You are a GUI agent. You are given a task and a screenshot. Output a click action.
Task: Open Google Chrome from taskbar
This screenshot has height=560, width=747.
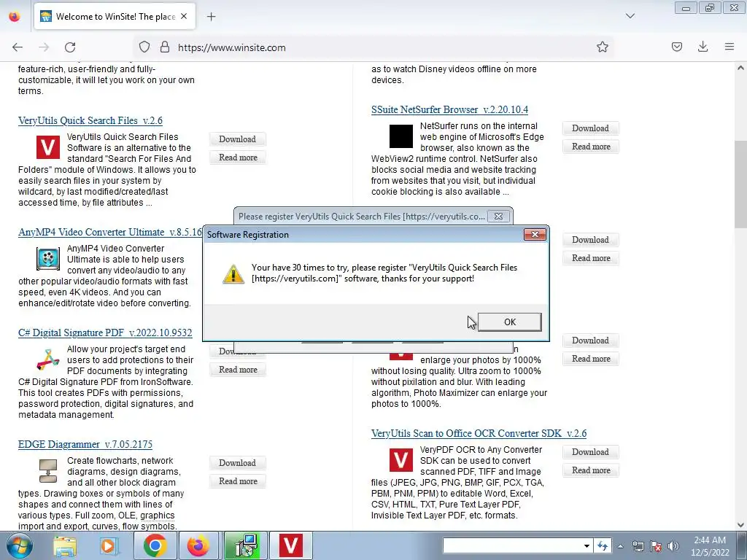tap(155, 545)
